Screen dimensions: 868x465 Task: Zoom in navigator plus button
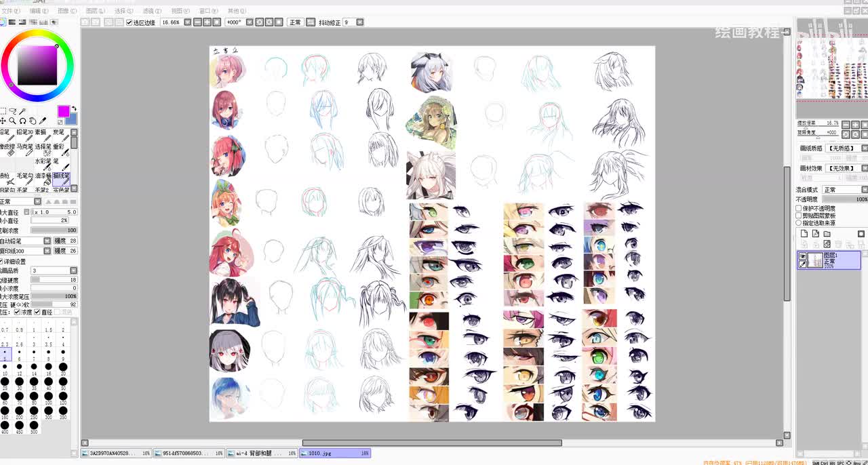854,123
